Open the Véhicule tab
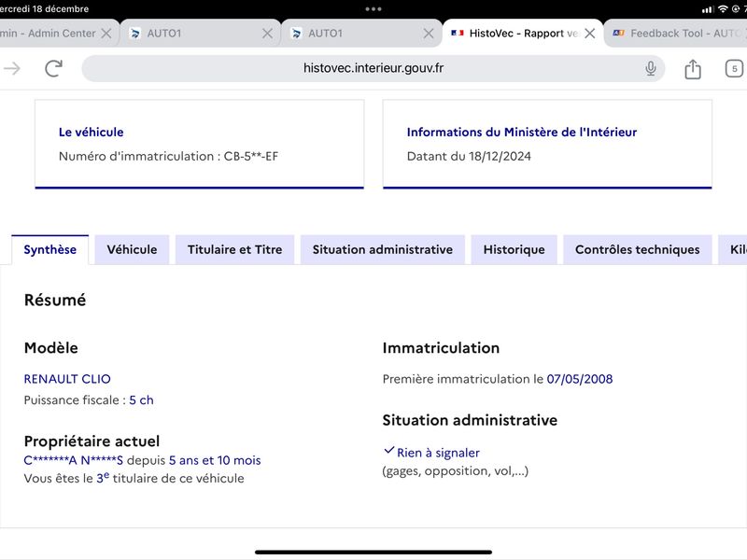 [132, 249]
